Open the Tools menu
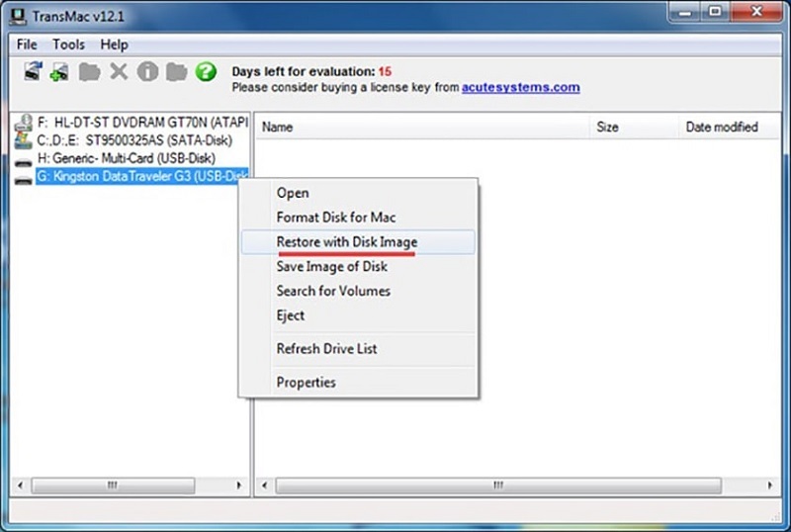 (69, 44)
